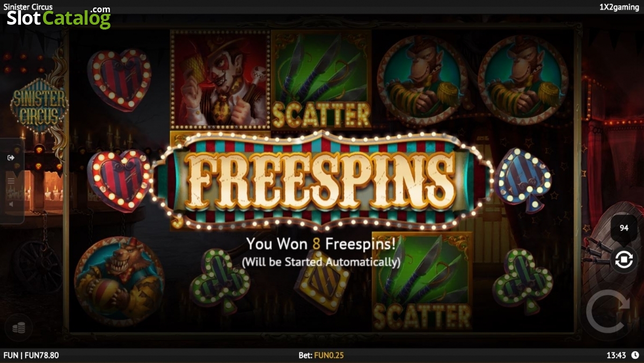This screenshot has width=644, height=363.
Task: Click the blue spade symbol
Action: coord(523,180)
